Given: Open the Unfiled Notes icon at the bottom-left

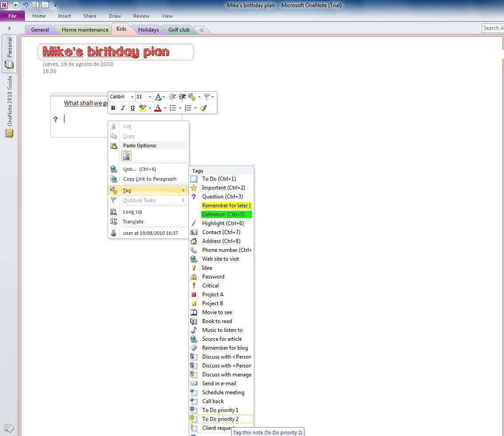Looking at the screenshot, I should click(9, 428).
